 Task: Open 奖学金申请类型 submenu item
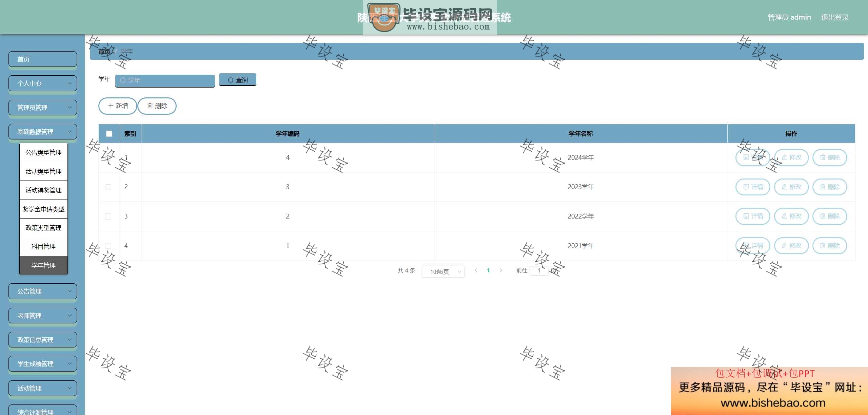click(x=43, y=209)
